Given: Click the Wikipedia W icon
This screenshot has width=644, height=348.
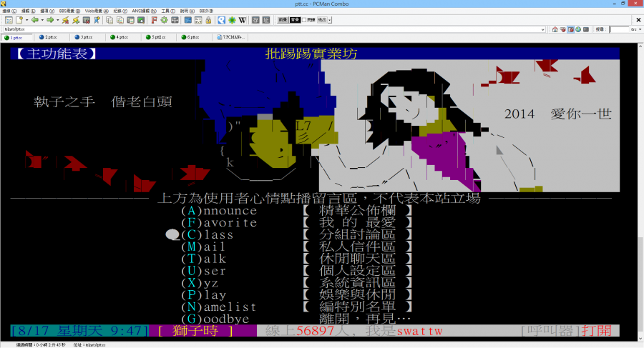Looking at the screenshot, I should (x=243, y=20).
